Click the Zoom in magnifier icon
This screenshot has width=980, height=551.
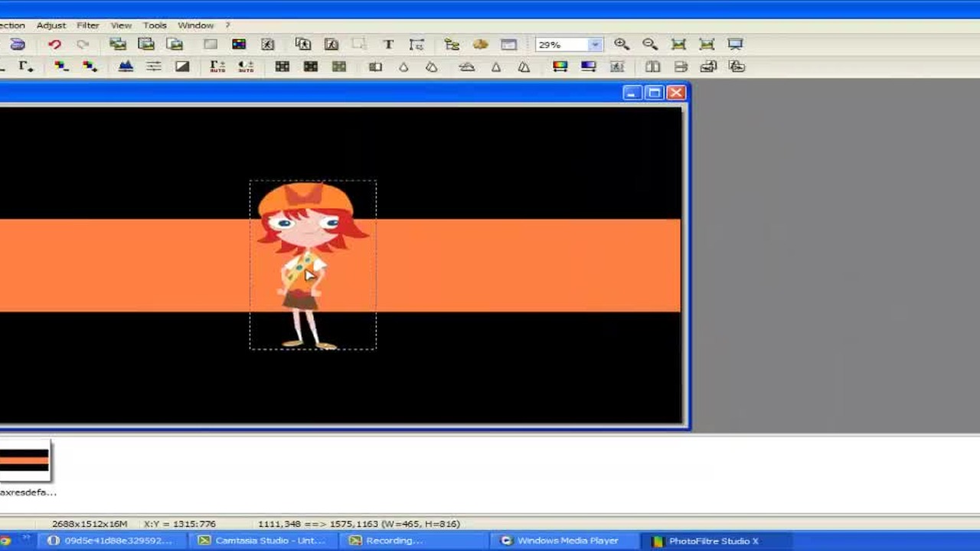(x=622, y=44)
